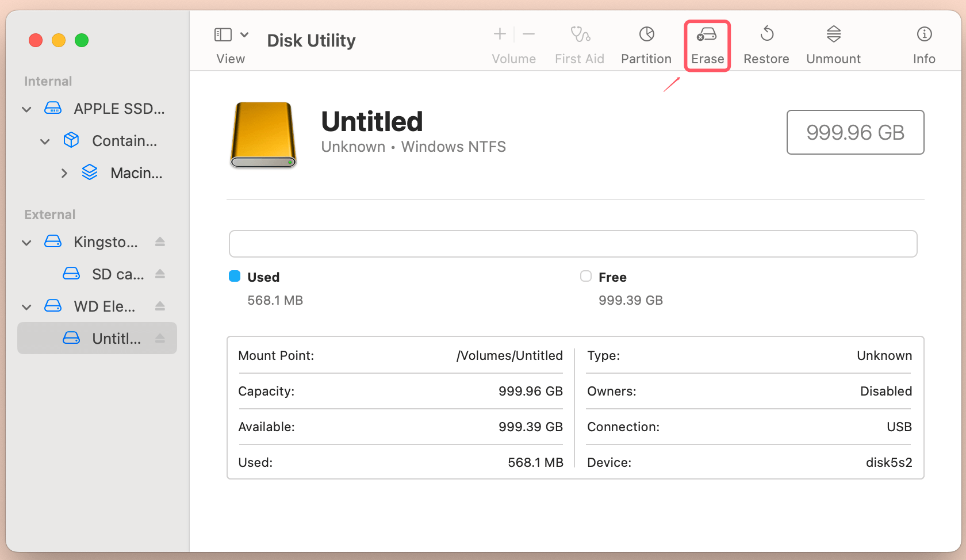Open the View dropdown chevron
The width and height of the screenshot is (966, 560).
click(x=244, y=34)
